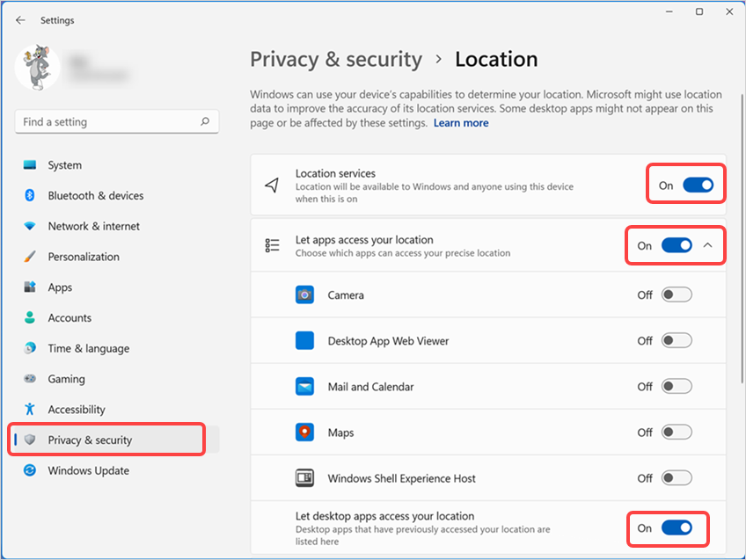
Task: Click the Camera app icon
Action: tap(304, 295)
